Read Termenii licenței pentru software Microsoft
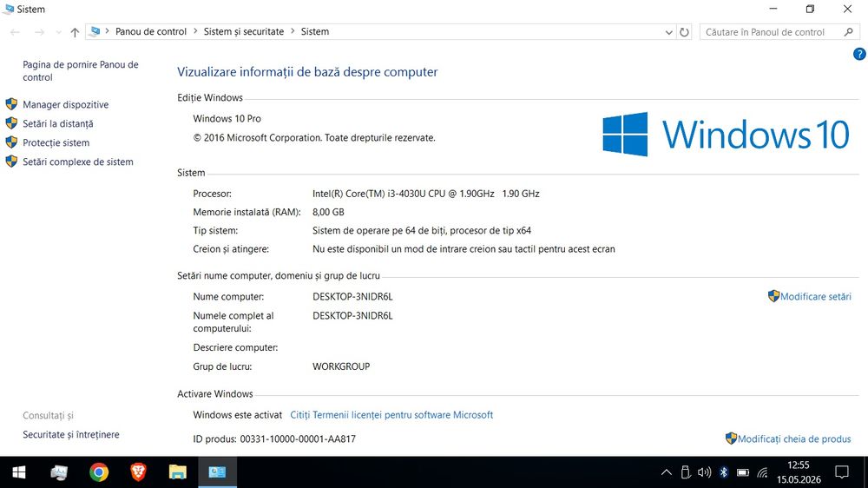868x488 pixels. tap(391, 415)
